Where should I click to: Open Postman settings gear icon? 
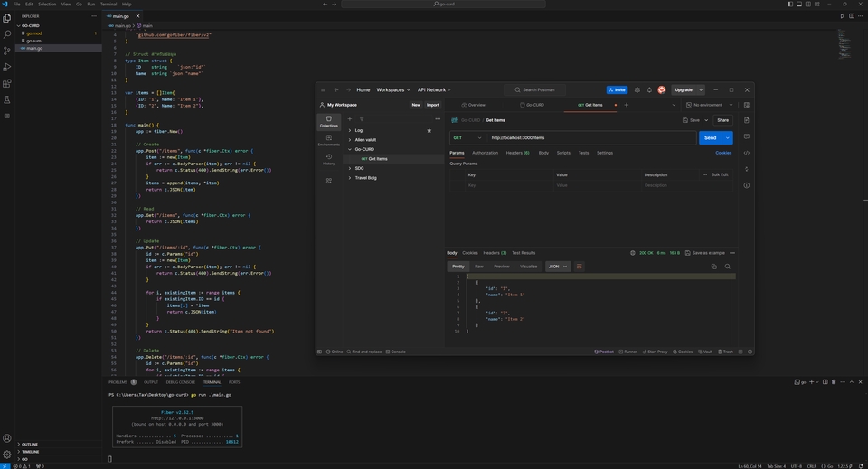[637, 89]
